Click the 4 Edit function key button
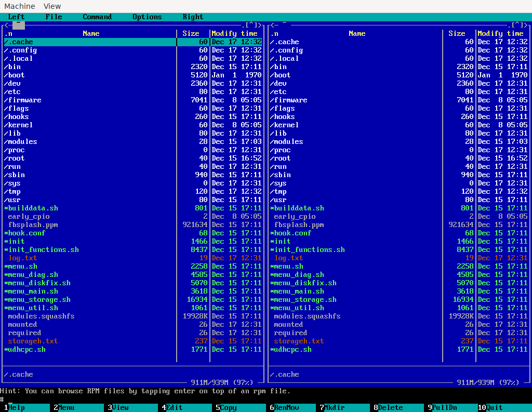532x412 pixels. point(188,408)
